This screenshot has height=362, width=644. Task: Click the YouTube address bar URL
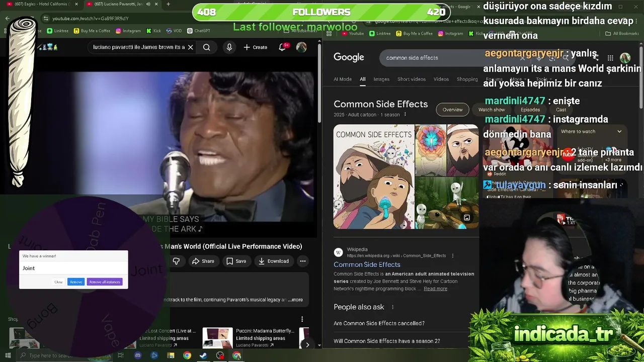91,19
